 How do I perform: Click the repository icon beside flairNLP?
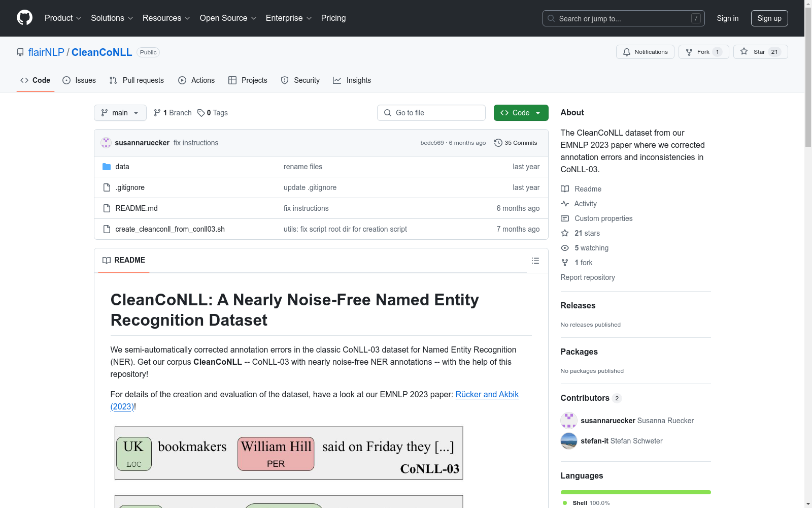(x=20, y=52)
